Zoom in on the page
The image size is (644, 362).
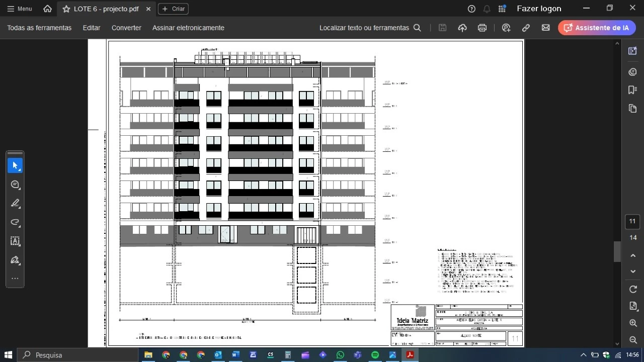pos(633,323)
